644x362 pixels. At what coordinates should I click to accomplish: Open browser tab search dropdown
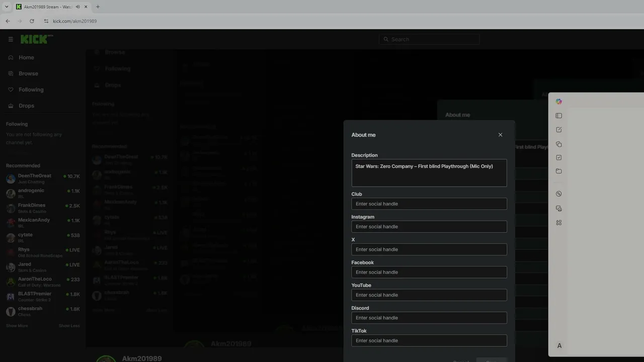pyautogui.click(x=7, y=7)
